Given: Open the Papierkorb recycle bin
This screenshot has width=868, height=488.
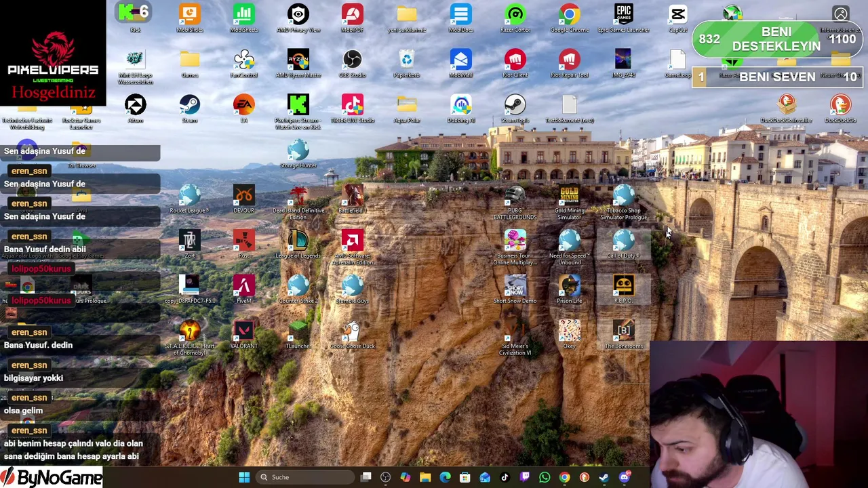Looking at the screenshot, I should click(406, 64).
